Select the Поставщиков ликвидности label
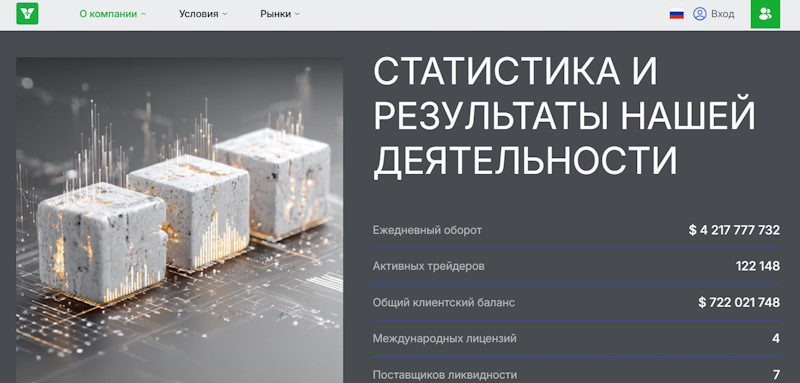Viewport: 800px width, 383px height. pos(445,375)
